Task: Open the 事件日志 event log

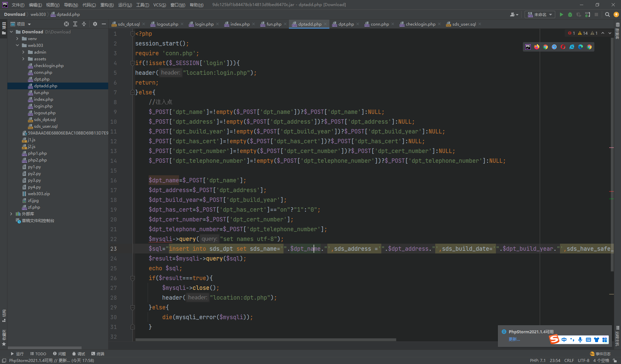Action: coord(600,354)
